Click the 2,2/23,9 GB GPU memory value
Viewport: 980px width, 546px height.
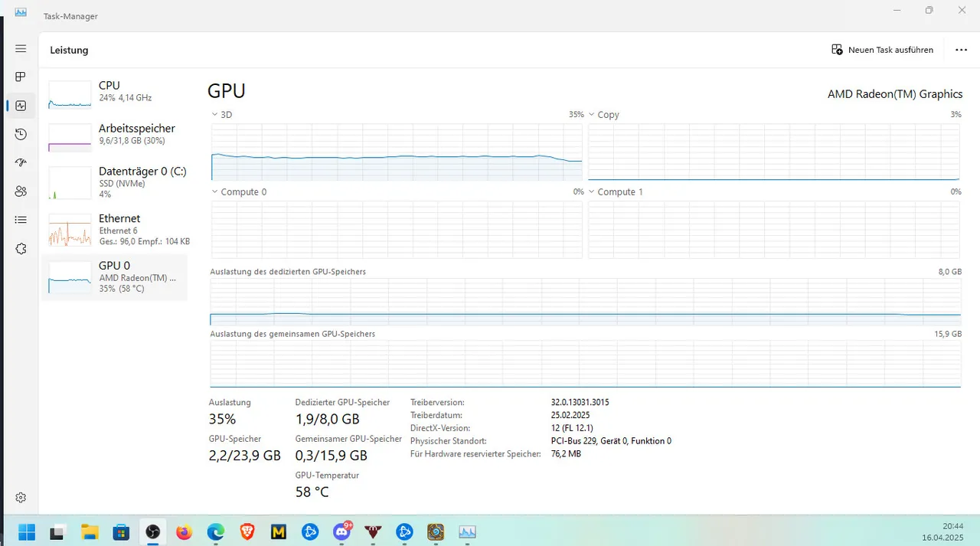[x=245, y=456]
